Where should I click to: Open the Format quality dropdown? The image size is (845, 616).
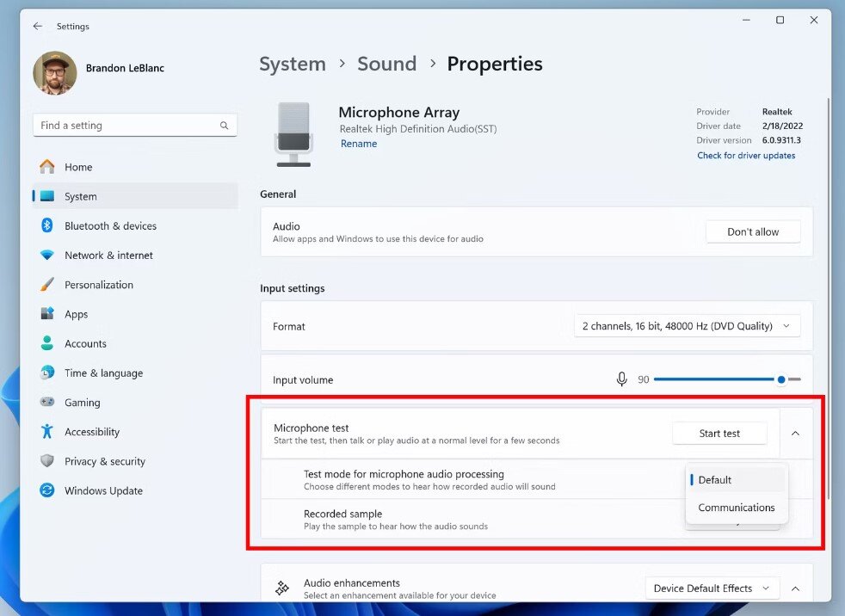pyautogui.click(x=687, y=326)
